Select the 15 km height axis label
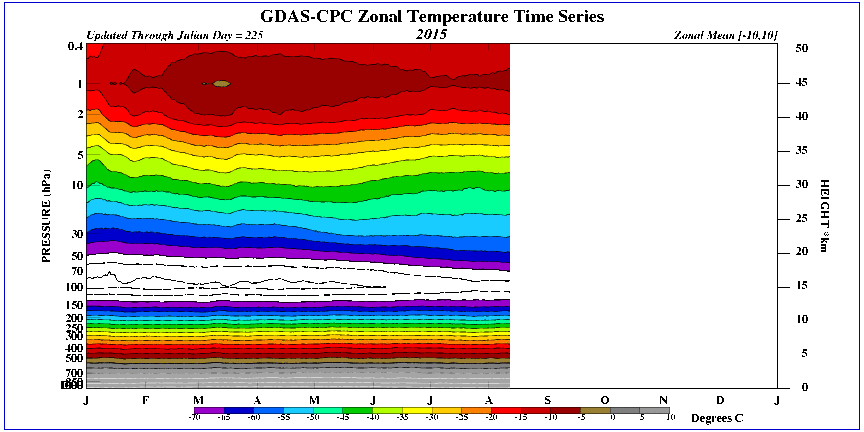864x432 pixels. pos(800,286)
